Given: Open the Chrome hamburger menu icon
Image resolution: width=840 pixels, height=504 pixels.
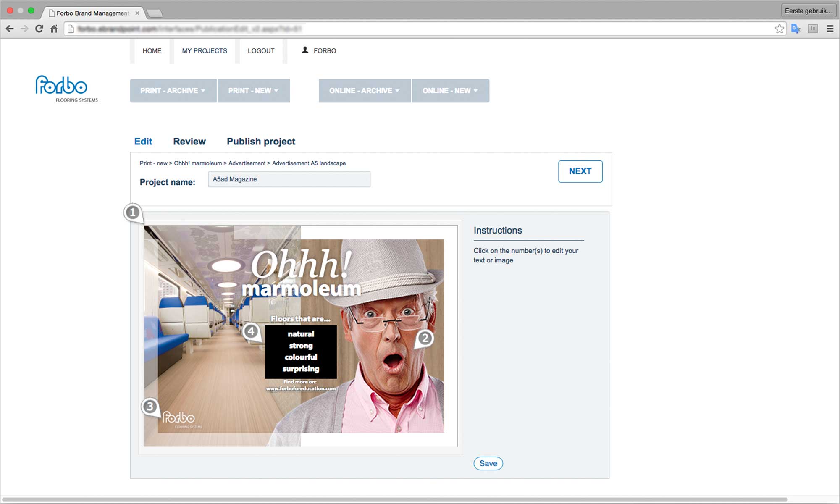Looking at the screenshot, I should point(830,29).
